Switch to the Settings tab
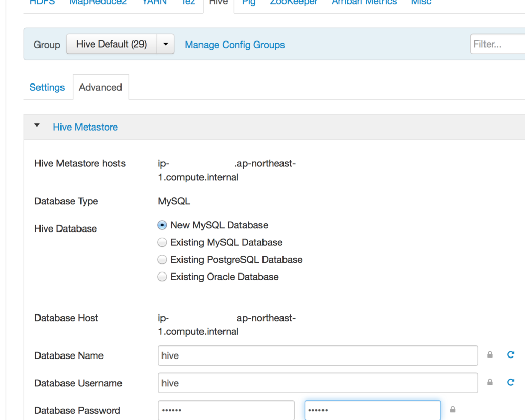Viewport: 525px width, 420px height. tap(47, 87)
